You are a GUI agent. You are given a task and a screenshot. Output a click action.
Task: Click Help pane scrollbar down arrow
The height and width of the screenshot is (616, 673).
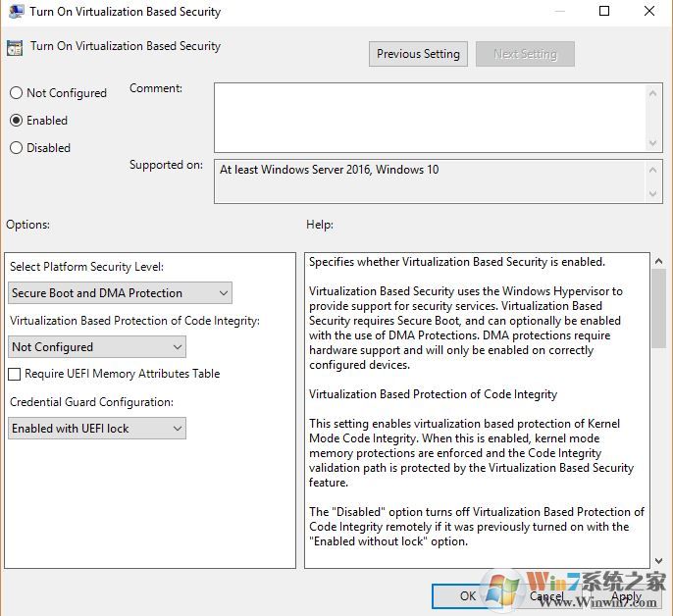coord(658,561)
